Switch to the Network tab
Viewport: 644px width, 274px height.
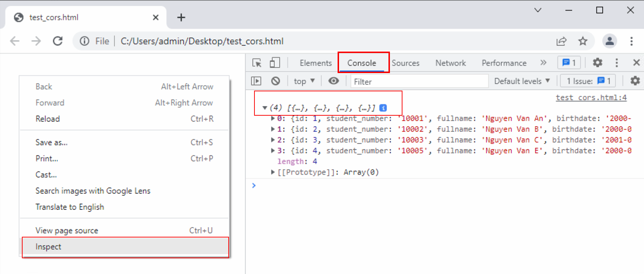[450, 63]
